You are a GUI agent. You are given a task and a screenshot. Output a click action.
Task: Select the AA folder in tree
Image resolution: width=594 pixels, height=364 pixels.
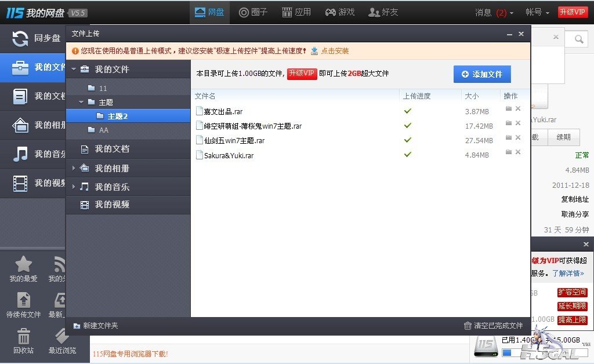tap(103, 130)
